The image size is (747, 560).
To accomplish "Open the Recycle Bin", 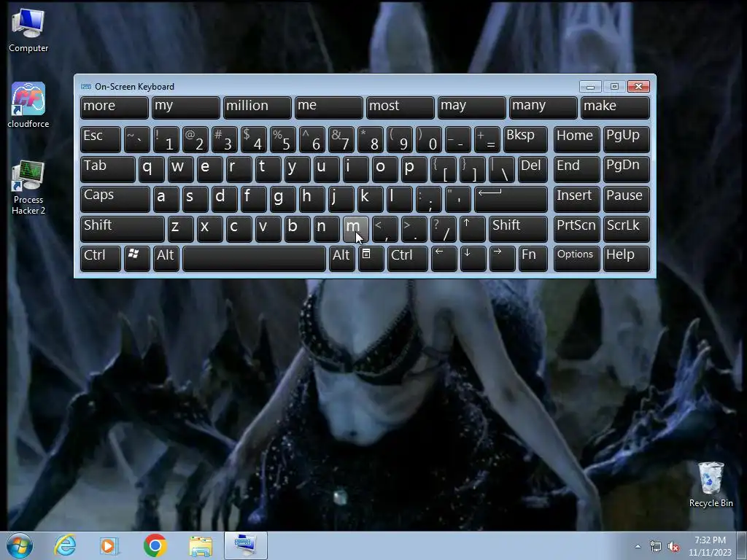I will (x=711, y=484).
